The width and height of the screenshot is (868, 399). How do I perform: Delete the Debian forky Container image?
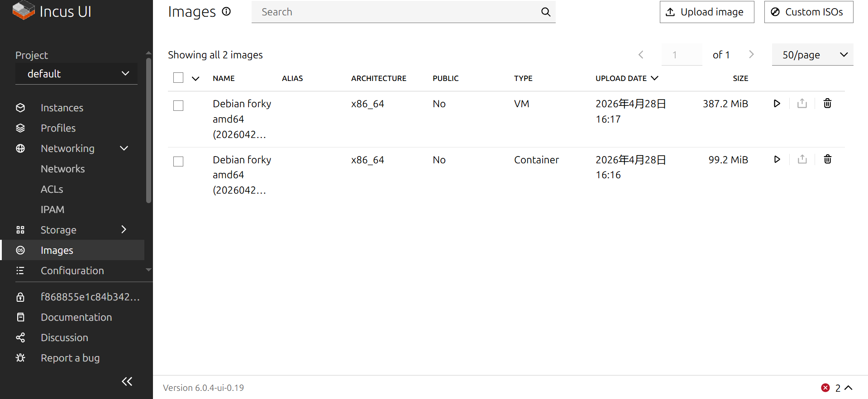point(827,159)
